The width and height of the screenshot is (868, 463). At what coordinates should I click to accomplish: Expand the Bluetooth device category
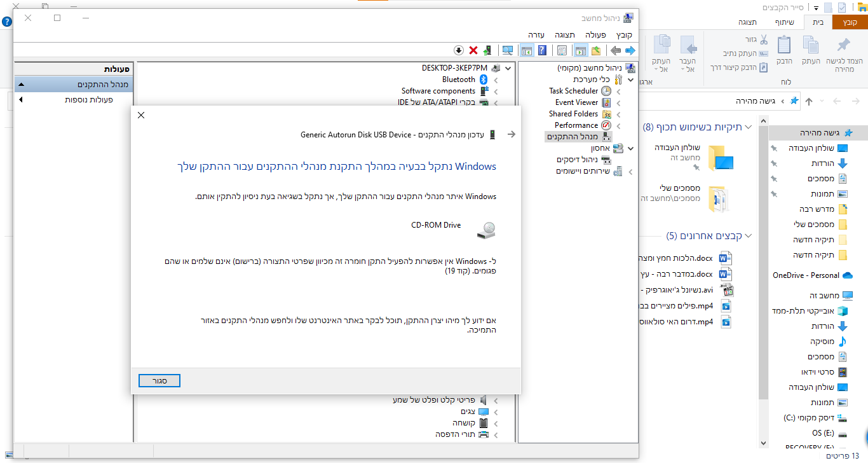496,80
